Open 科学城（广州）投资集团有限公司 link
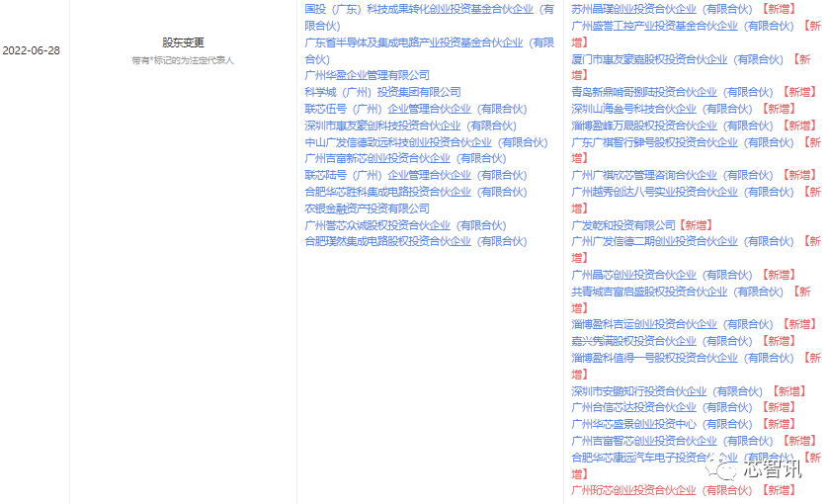This screenshot has width=828, height=504. tap(382, 93)
